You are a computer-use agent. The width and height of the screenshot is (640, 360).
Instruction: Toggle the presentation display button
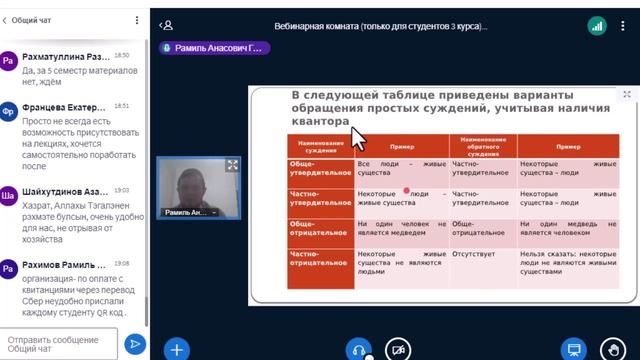click(574, 349)
